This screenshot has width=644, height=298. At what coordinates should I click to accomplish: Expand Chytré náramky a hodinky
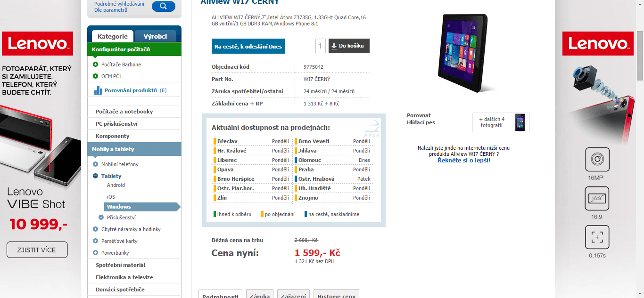(96, 229)
